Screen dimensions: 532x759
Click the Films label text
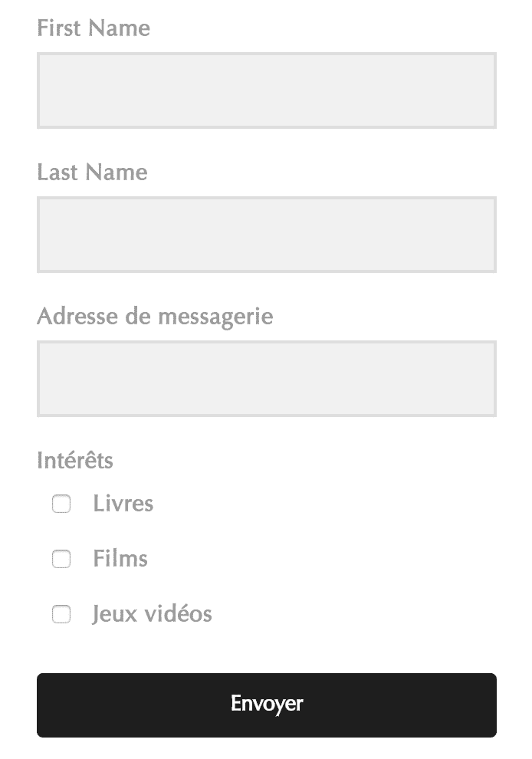pos(120,559)
